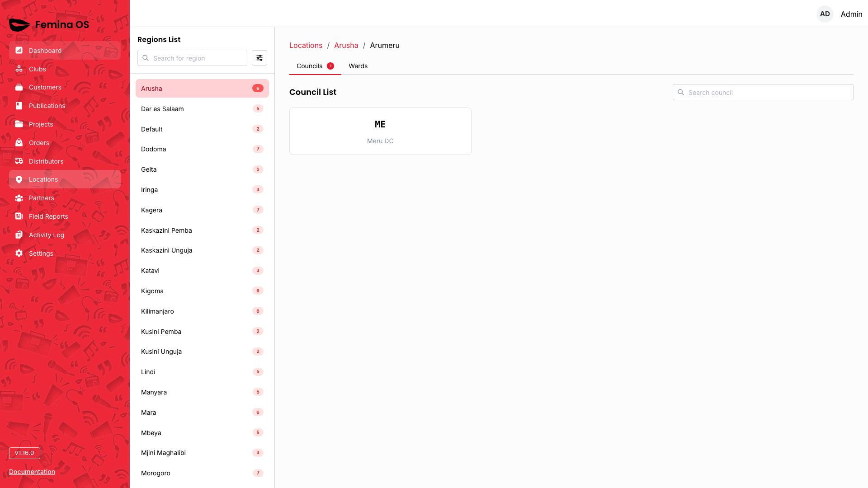Click the Partners people icon
Screen dimensions: 868x488
pos(19,198)
